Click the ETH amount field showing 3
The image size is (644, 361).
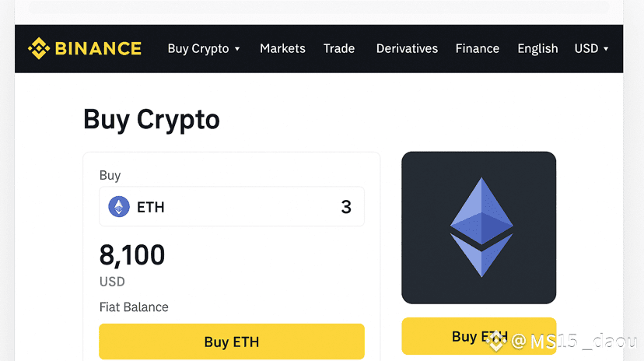tap(346, 207)
